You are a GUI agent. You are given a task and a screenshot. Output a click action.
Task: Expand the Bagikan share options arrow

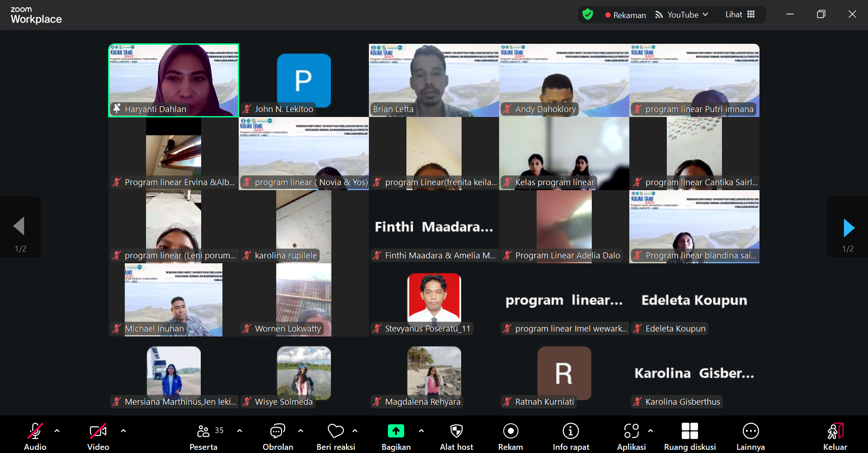coord(421,431)
